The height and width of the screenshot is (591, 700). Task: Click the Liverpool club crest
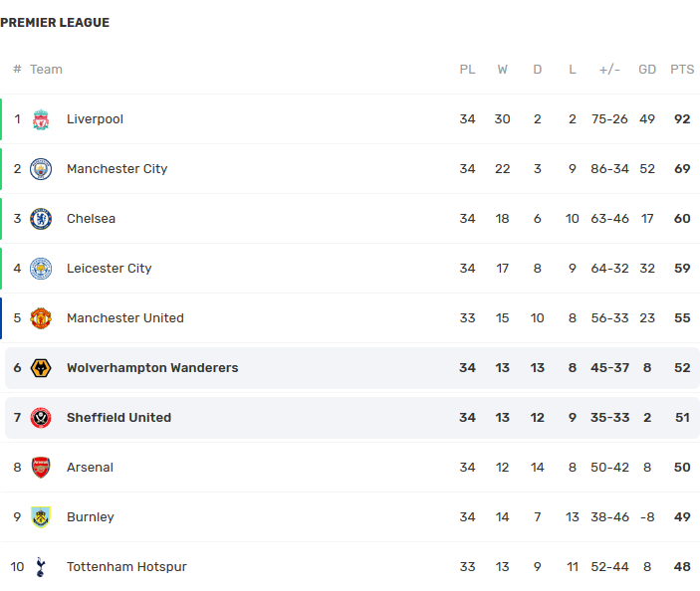pyautogui.click(x=41, y=119)
